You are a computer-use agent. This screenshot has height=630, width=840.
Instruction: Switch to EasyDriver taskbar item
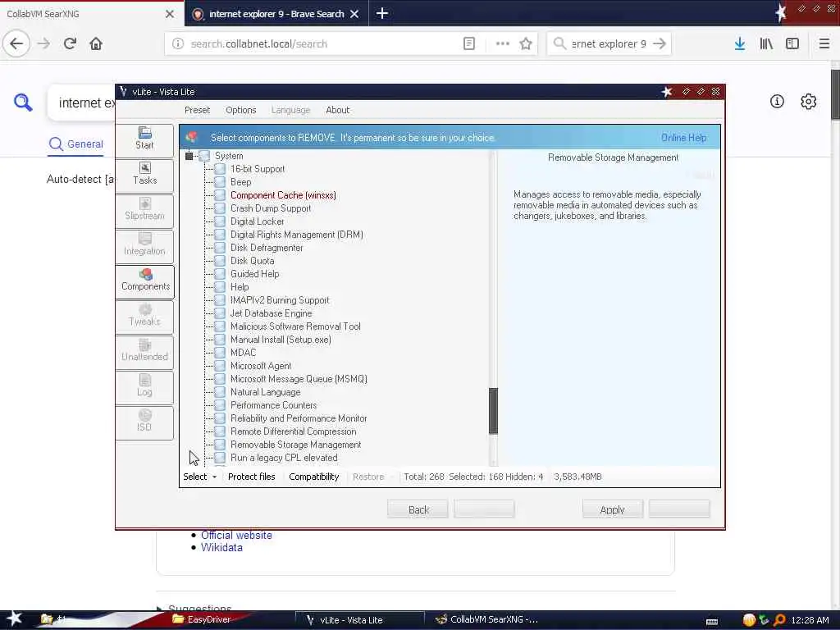click(x=202, y=619)
